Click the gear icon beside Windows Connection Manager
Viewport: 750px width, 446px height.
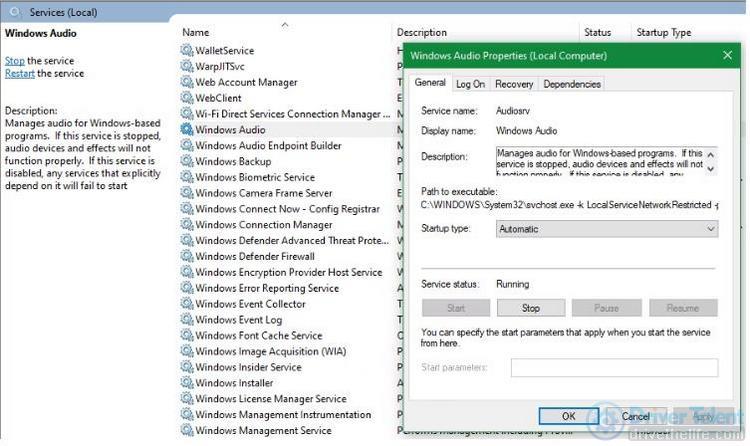pos(187,224)
